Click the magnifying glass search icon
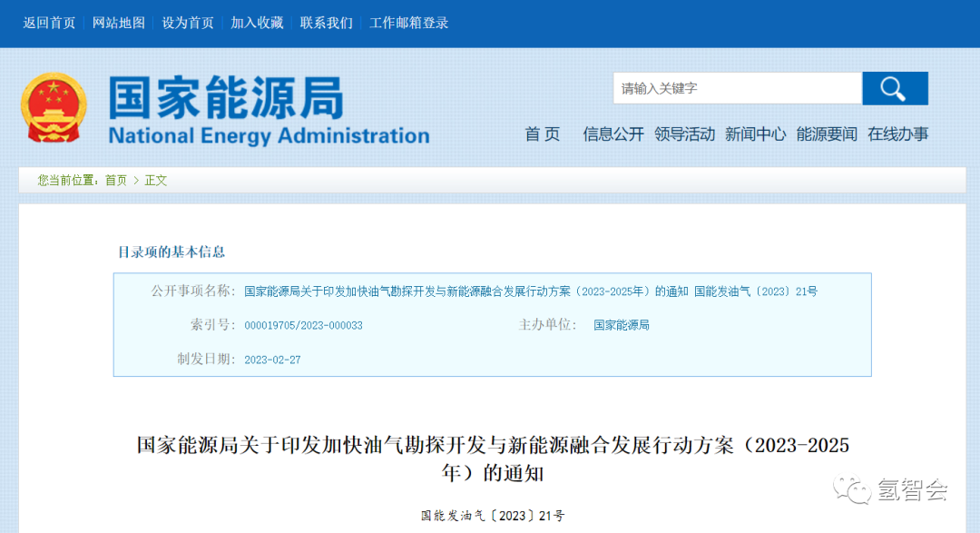 (895, 88)
